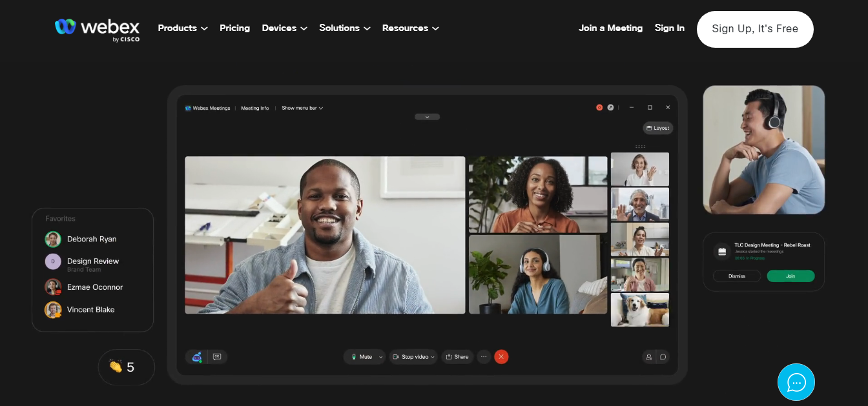The height and width of the screenshot is (406, 868).
Task: Open the meeting chat bubble icon
Action: [663, 356]
